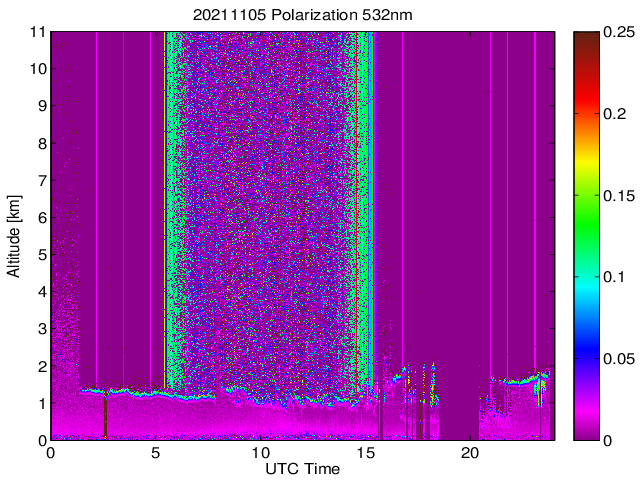
Task: Click the colorbar tick label 0.15
Action: [619, 196]
